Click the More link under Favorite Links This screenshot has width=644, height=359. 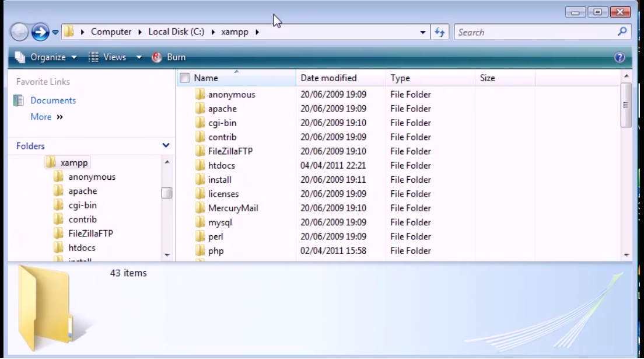[x=41, y=117]
